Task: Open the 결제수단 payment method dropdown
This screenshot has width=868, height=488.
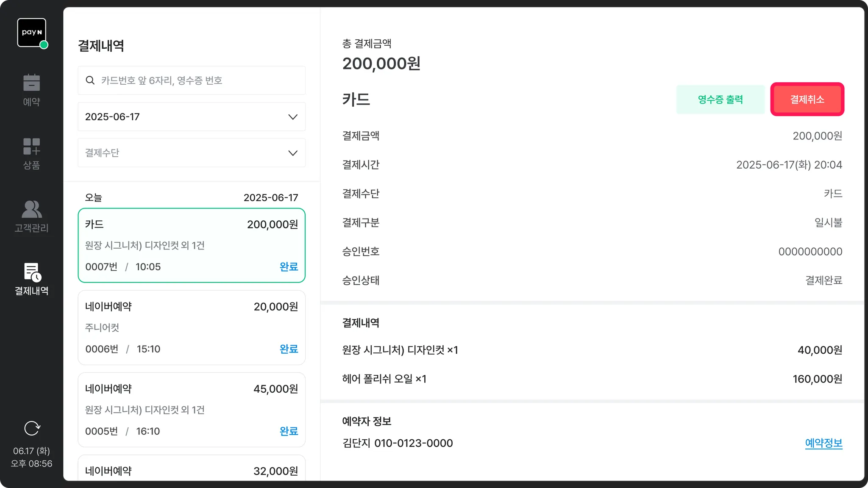Action: coord(191,153)
